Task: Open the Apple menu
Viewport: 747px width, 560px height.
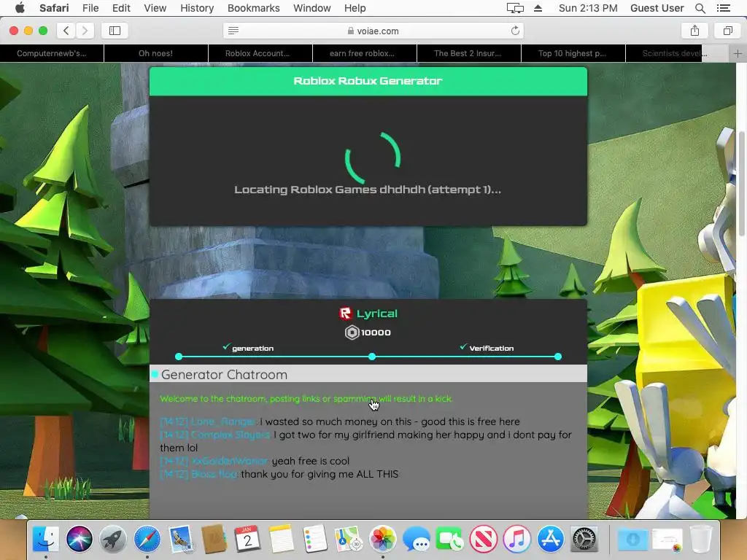Action: tap(20, 8)
